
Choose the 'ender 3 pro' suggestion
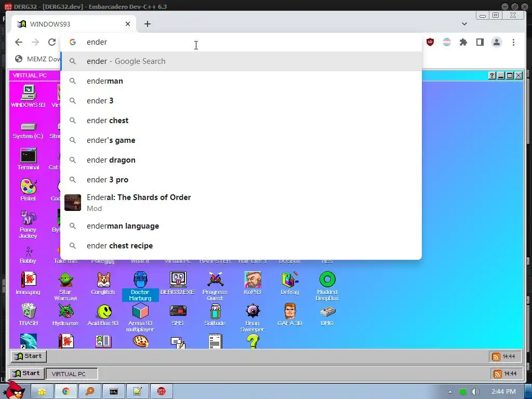(241, 179)
